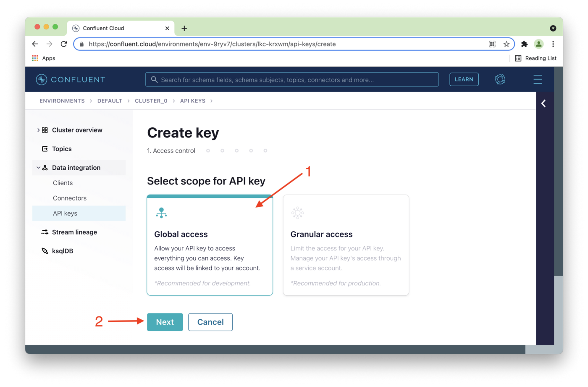Click the tab search dropdown arrow

(x=553, y=28)
